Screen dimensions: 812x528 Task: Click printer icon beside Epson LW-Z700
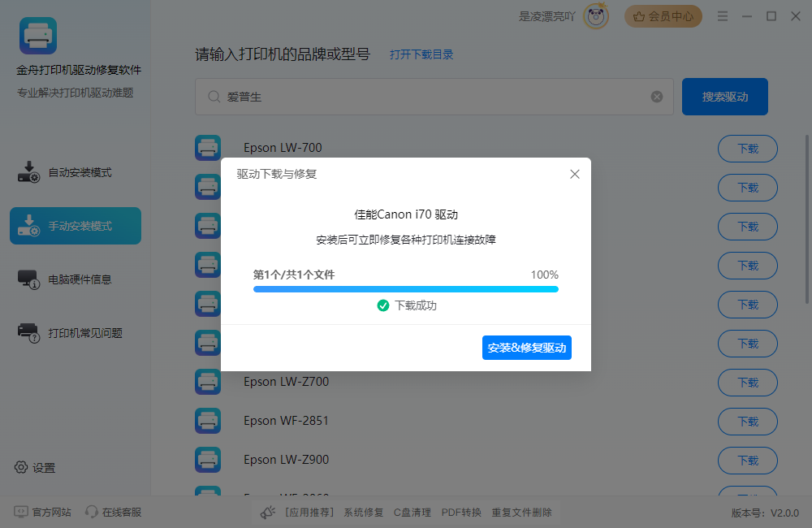[x=208, y=382]
